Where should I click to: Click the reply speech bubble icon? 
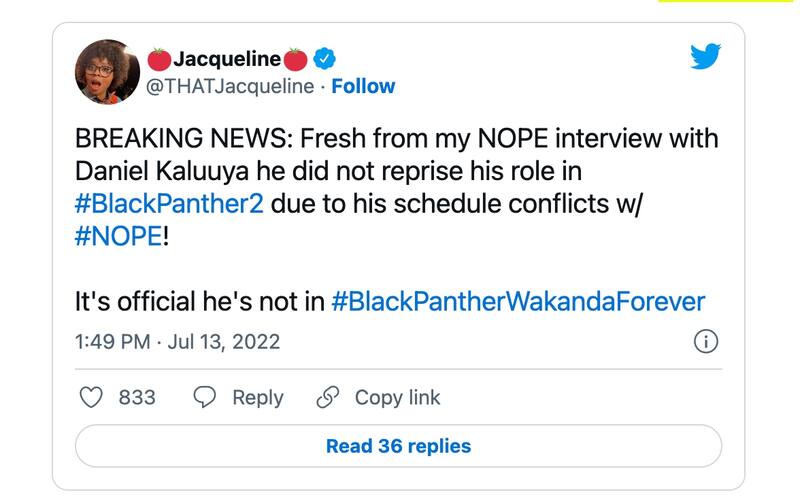(x=205, y=397)
